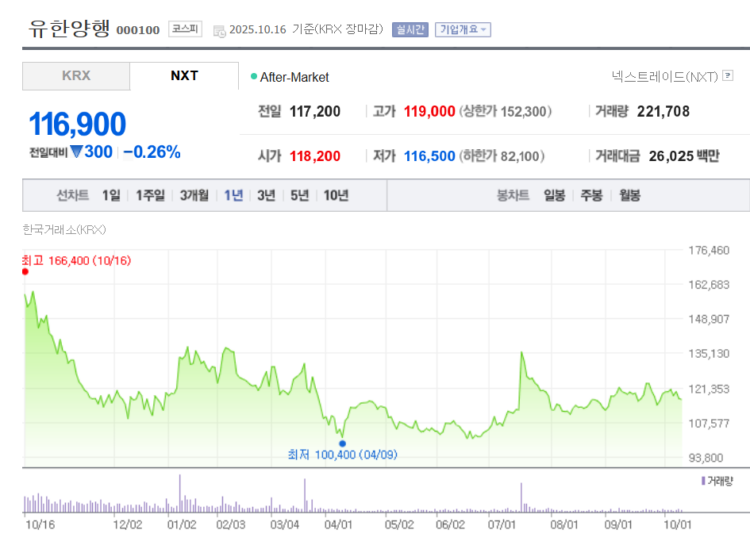This screenshot has width=750, height=549.
Task: Click the 실시간 real-time badge
Action: (x=410, y=30)
